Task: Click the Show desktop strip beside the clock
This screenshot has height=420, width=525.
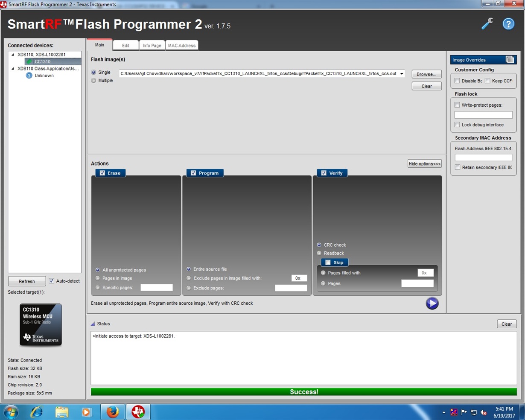Action: (522, 412)
